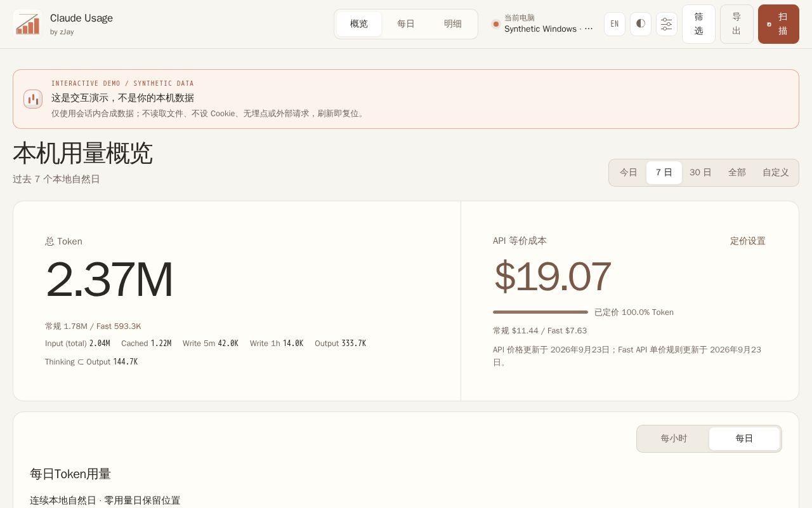Click the Thinking ⊂ Output 144.7K stat
This screenshot has width=812, height=508.
tap(91, 362)
